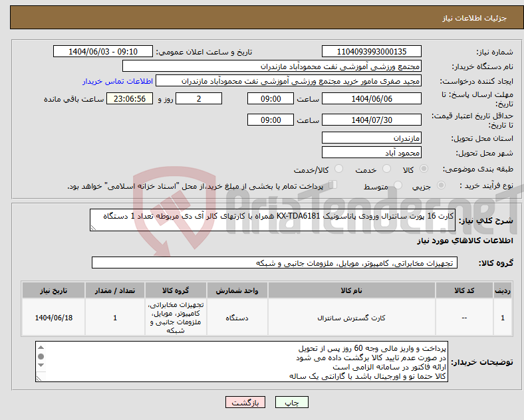
Task: Click the resize grip of description box
Action: [x=93, y=228]
